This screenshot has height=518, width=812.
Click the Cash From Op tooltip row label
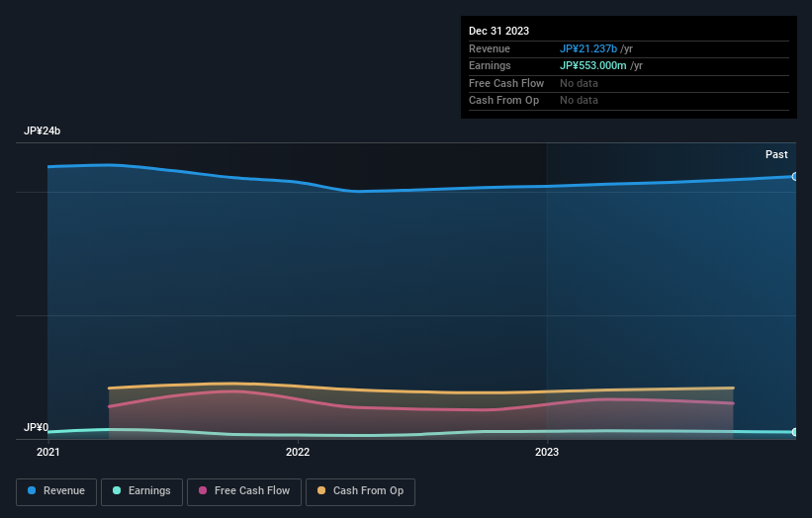(x=503, y=101)
